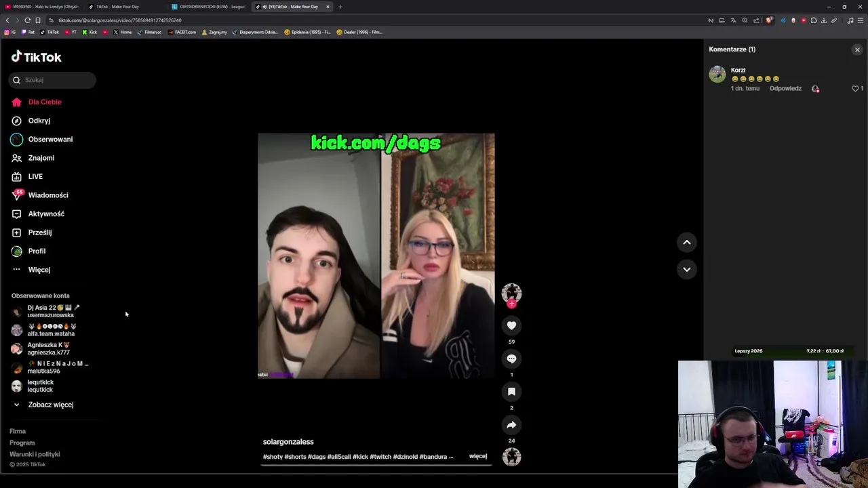This screenshot has height=488, width=868.
Task: Share the video with the arrow icon
Action: (511, 425)
